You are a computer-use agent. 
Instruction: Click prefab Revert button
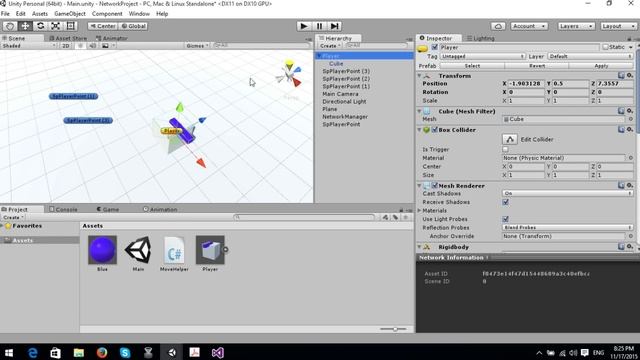coord(537,66)
